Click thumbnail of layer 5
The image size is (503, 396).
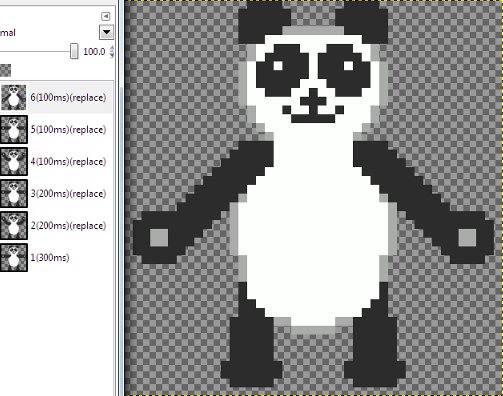pos(14,129)
